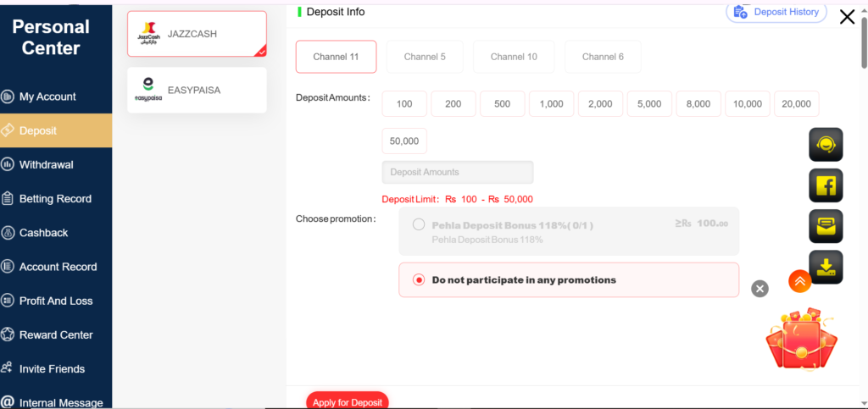The width and height of the screenshot is (868, 409).
Task: Select the EASYPAISA payment method
Action: coord(197,90)
